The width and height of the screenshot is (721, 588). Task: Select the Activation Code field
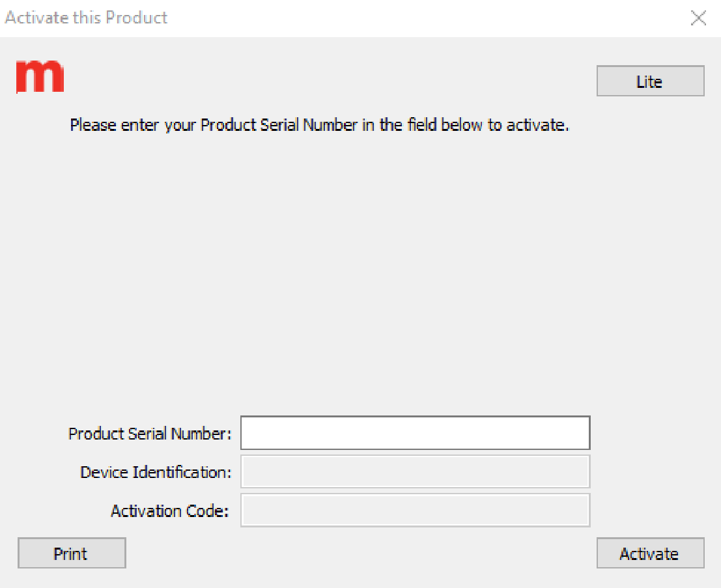coord(415,510)
